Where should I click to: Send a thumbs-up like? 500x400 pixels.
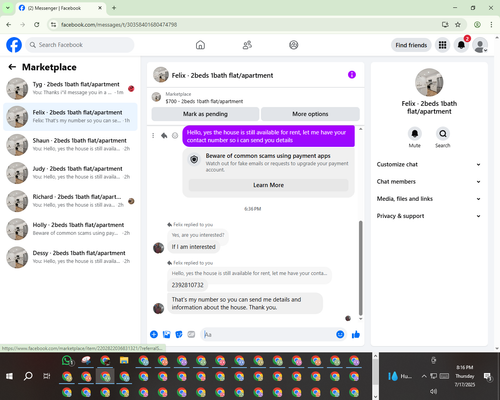pos(356,334)
